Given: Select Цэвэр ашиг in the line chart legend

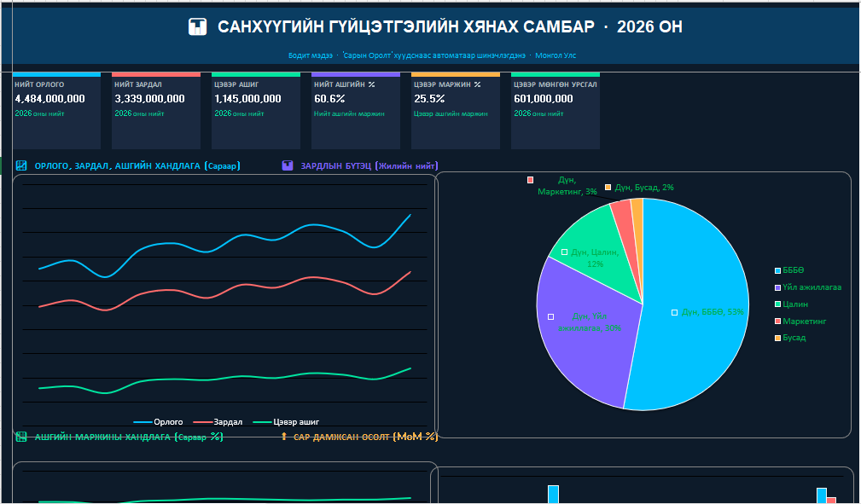Looking at the screenshot, I should (x=288, y=422).
